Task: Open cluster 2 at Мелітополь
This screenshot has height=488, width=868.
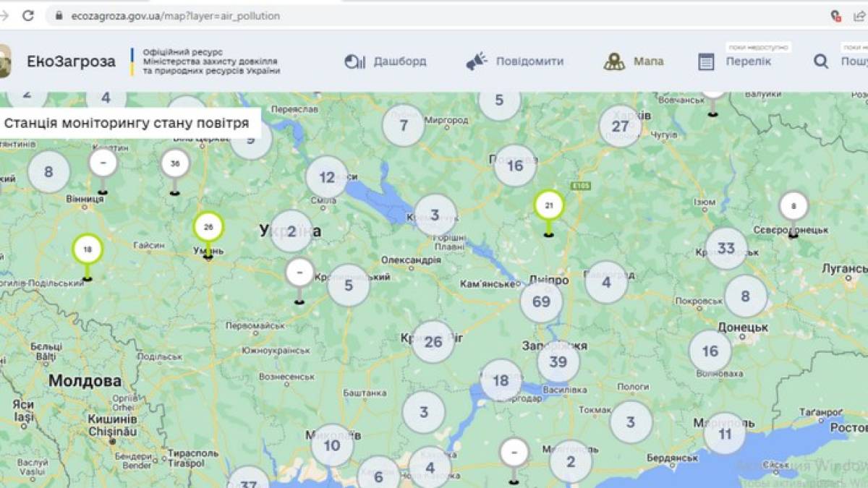Action: click(x=571, y=461)
